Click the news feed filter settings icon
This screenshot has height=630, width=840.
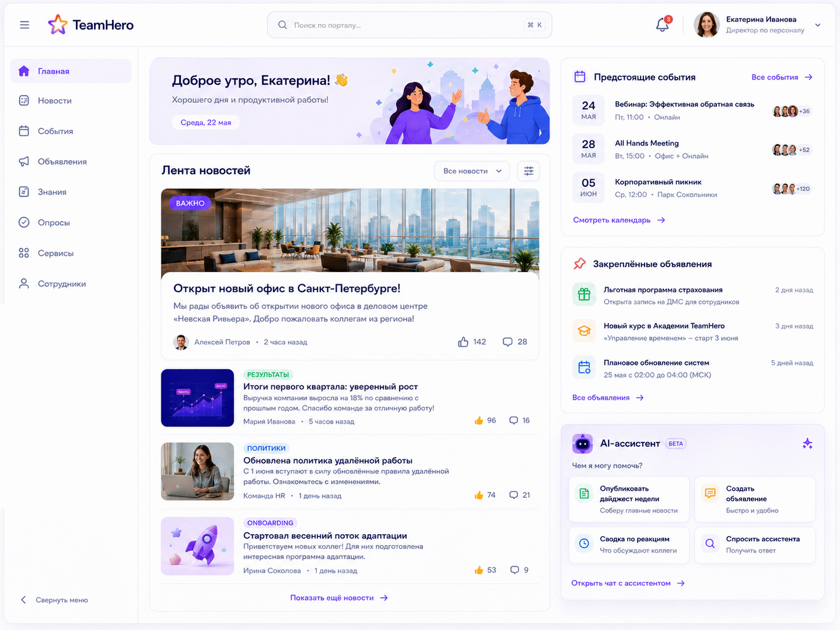coord(528,171)
